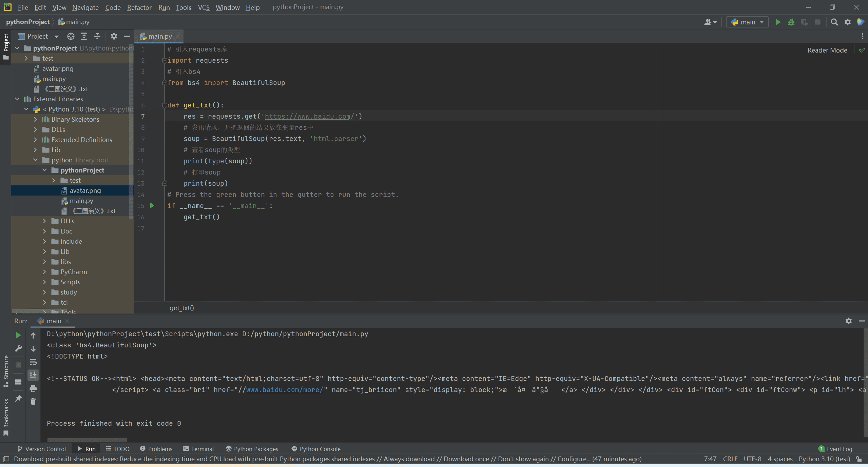The height and width of the screenshot is (467, 868).
Task: Clear all console output trash icon
Action: click(33, 402)
